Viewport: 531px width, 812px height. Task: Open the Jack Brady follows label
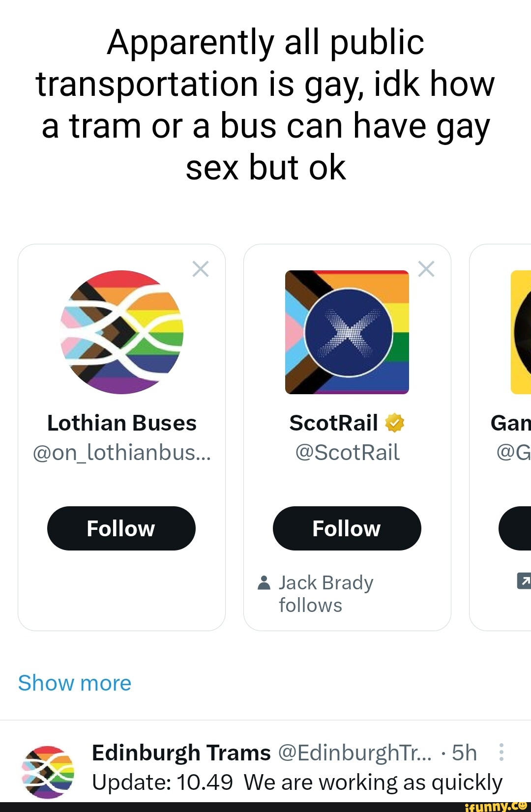point(325,594)
